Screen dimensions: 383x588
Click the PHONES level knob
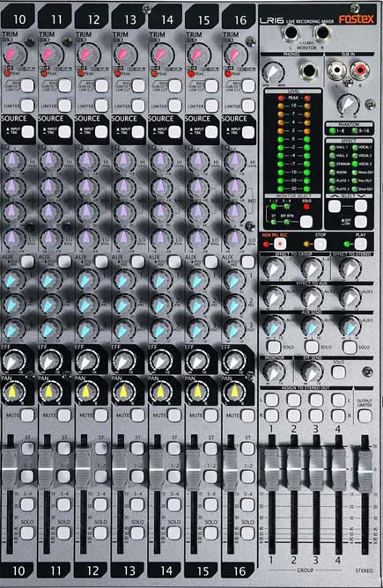[274, 72]
